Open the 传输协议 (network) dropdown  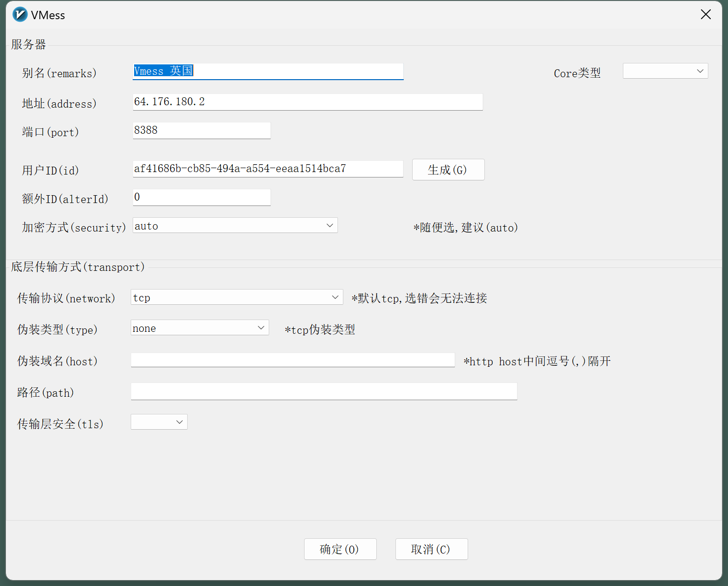pos(237,297)
